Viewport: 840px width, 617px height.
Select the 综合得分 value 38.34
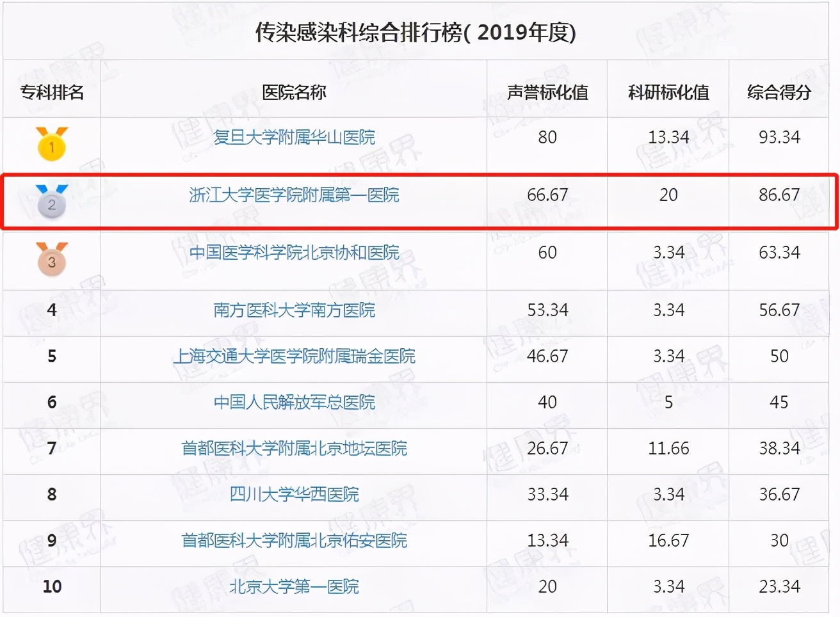click(779, 448)
